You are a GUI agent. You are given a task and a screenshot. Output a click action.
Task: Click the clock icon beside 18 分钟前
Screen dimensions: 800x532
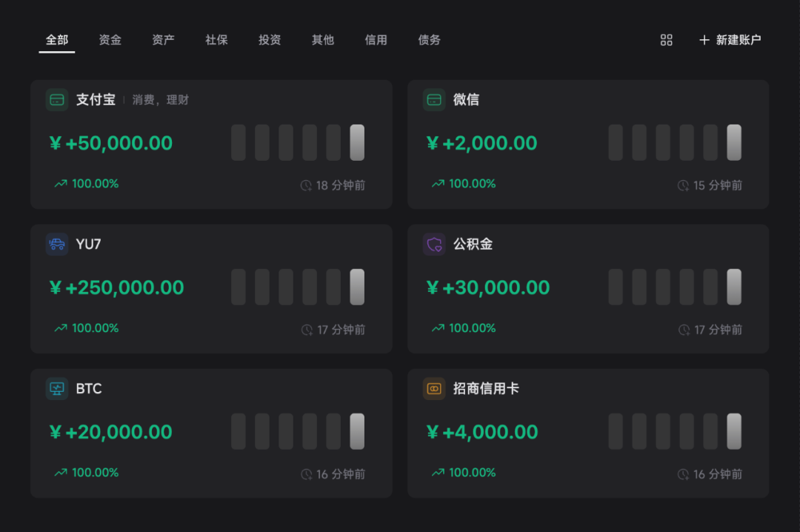click(306, 185)
